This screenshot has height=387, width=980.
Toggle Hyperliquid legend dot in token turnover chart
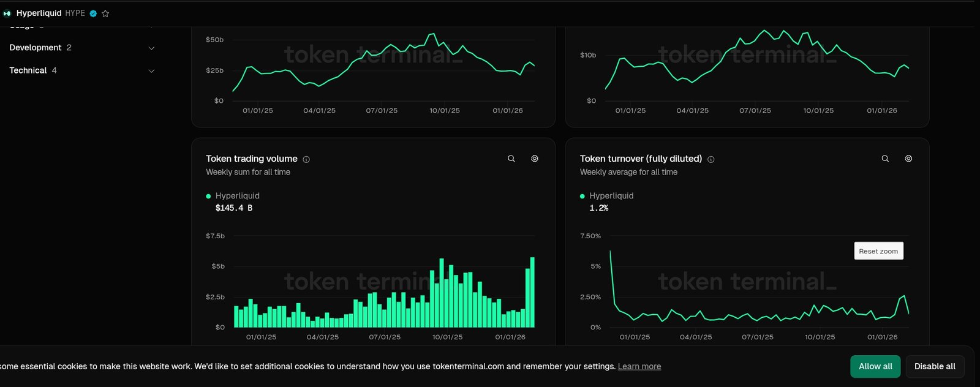coord(582,196)
